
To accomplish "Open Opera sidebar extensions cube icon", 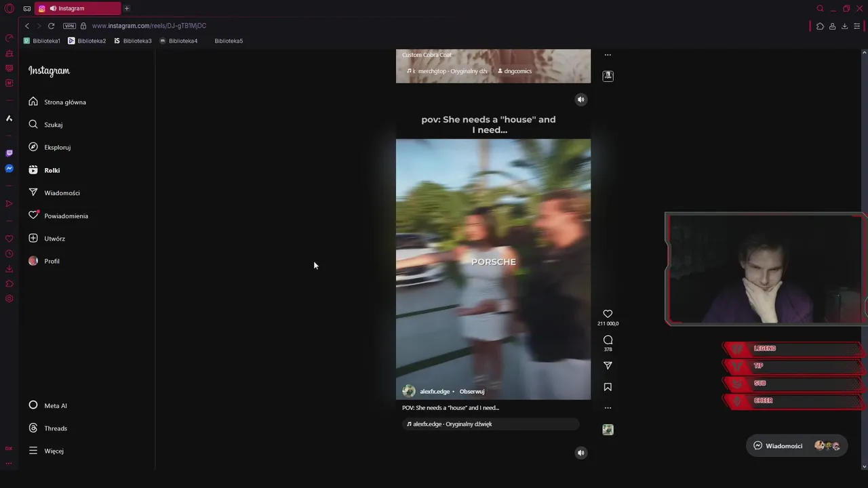I will pyautogui.click(x=9, y=284).
